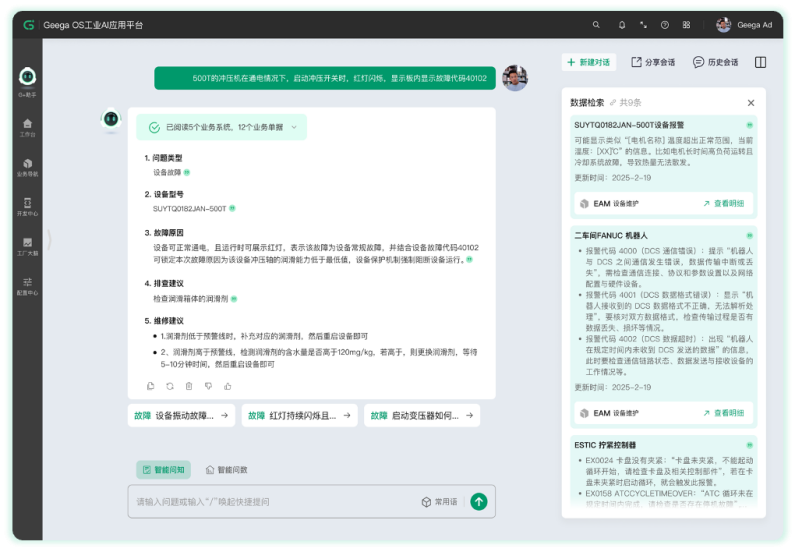Open 业务导航 from the sidebar
This screenshot has width=795, height=552.
point(28,166)
